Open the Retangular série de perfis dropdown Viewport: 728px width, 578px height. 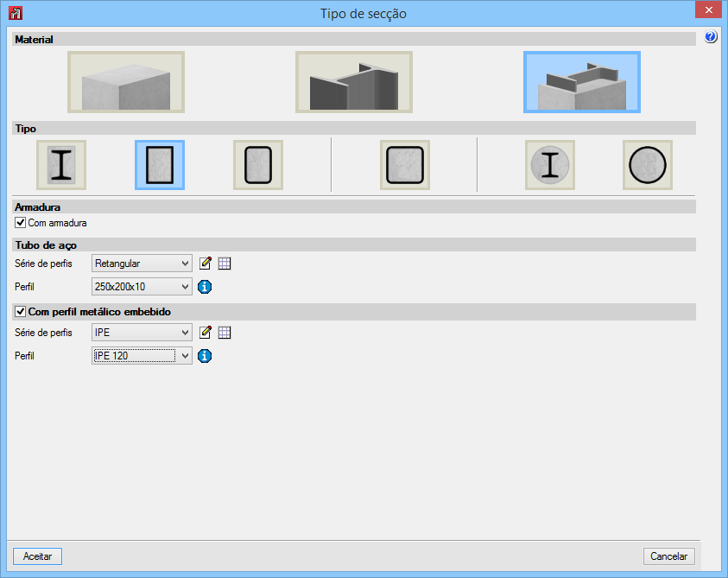(x=142, y=264)
